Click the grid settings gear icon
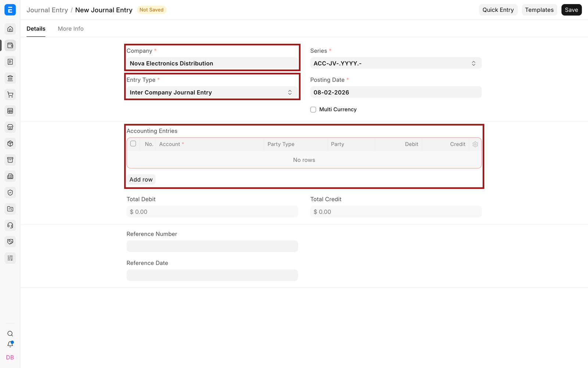The height and width of the screenshot is (368, 588). pyautogui.click(x=475, y=144)
